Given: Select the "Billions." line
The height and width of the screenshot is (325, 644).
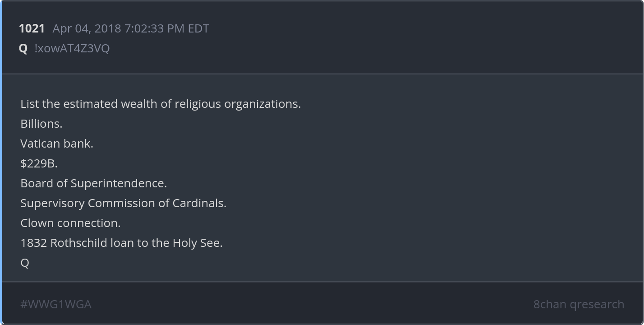Looking at the screenshot, I should click(x=41, y=124).
